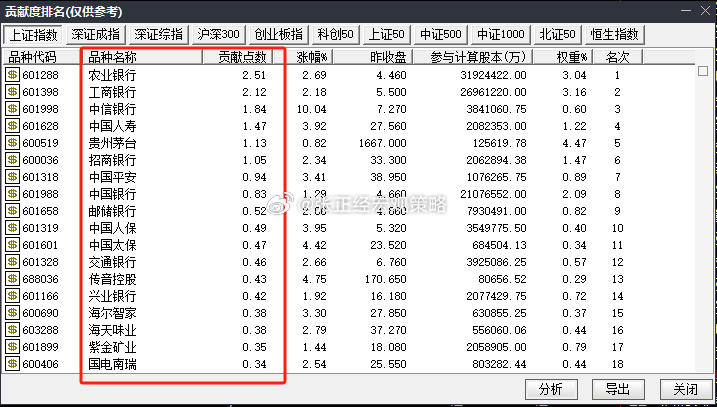This screenshot has width=717, height=407.
Task: Select the 中国平安 row name
Action: (x=112, y=177)
